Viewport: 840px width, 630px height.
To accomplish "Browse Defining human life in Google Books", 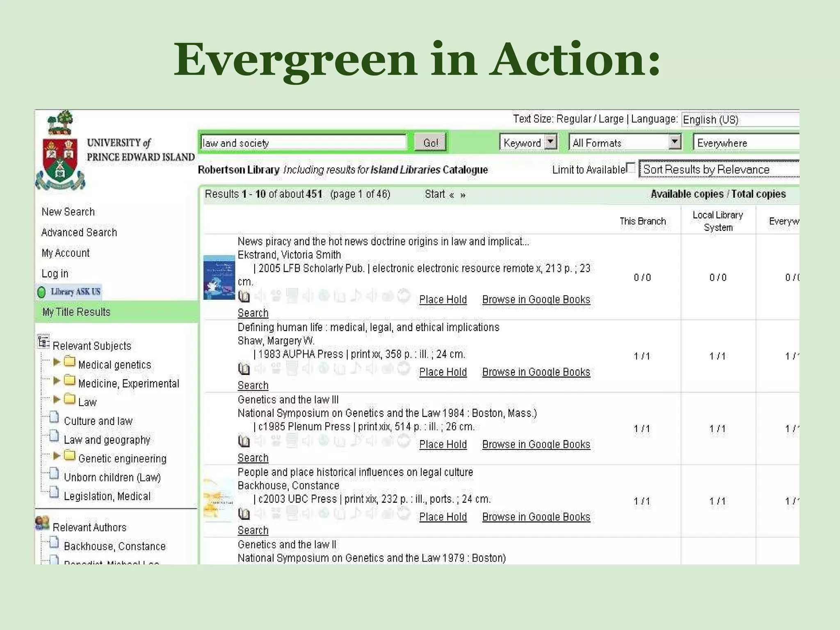I will coord(536,372).
